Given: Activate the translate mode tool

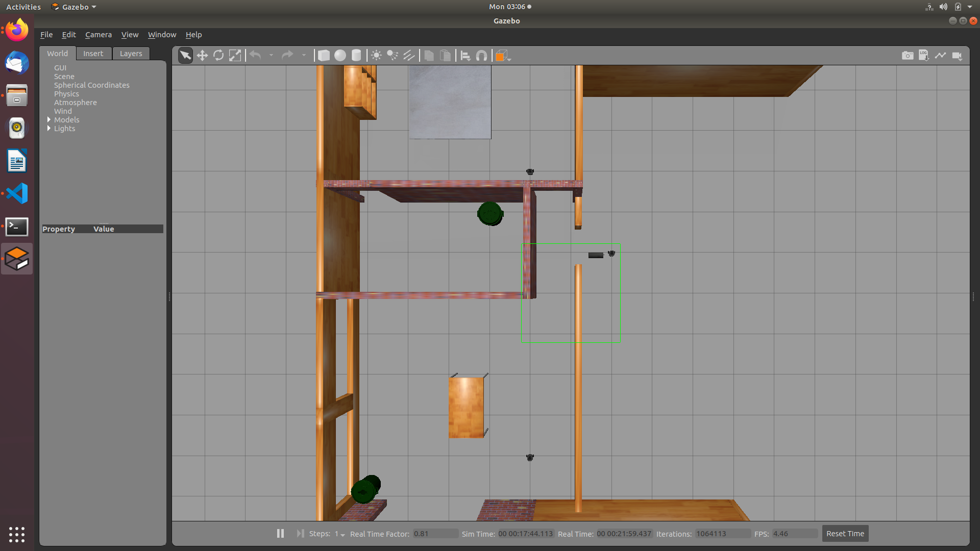Looking at the screenshot, I should [202, 55].
